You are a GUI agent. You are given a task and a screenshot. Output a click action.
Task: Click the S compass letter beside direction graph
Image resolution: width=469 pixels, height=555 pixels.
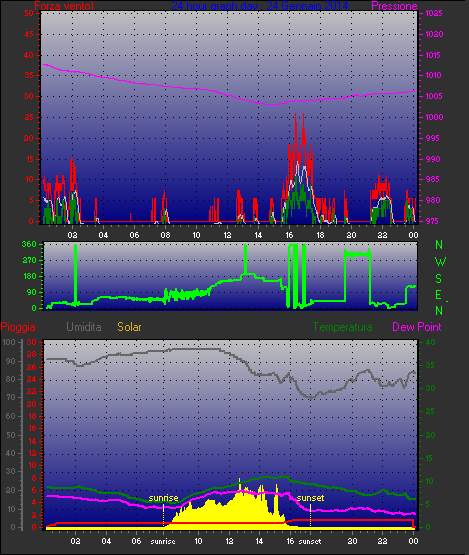point(439,279)
